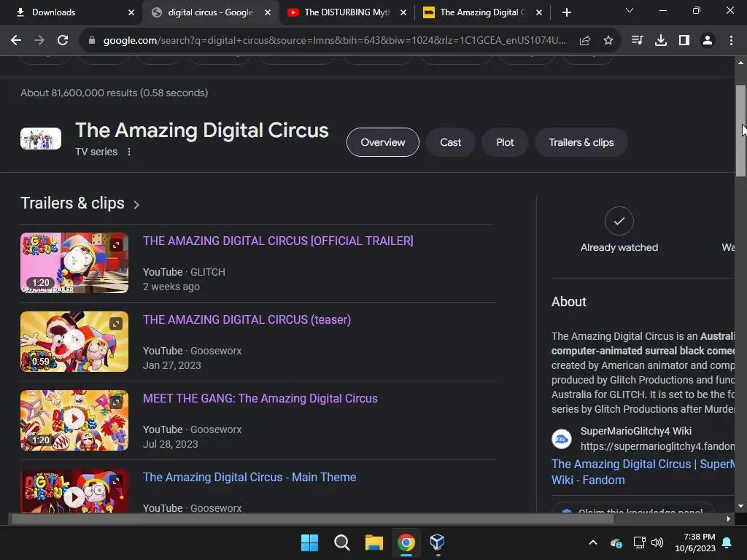This screenshot has height=560, width=747.
Task: Open a new browser tab
Action: pos(566,12)
